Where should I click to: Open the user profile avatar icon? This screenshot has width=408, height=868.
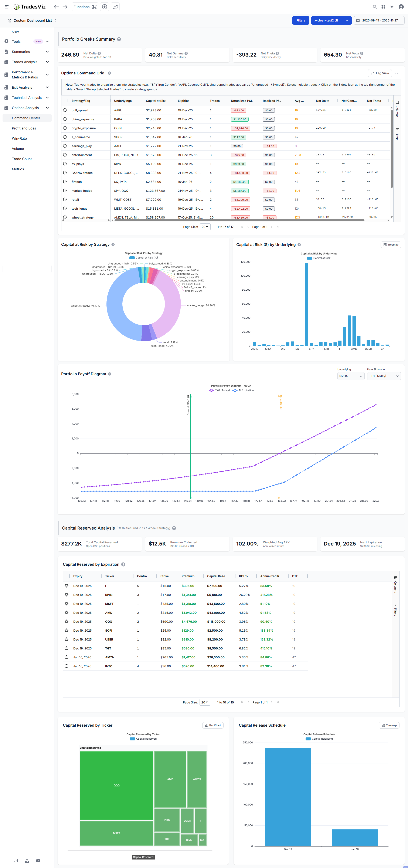(x=401, y=7)
